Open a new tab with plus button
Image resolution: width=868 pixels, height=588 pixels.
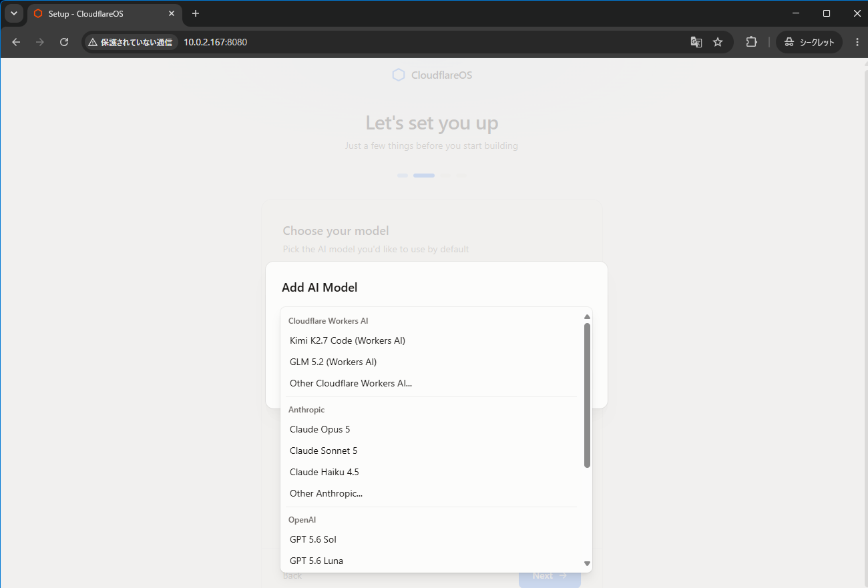[x=196, y=13]
